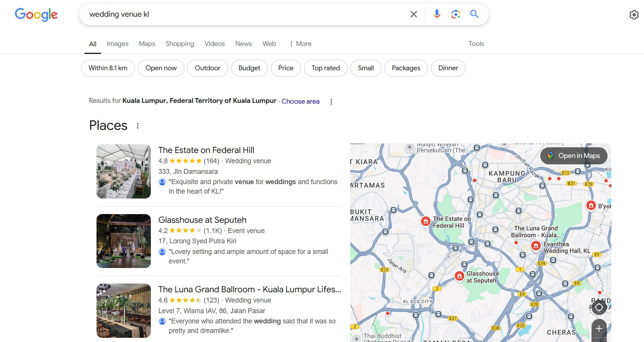Open options dots beside Choose area
Viewport: 644px width, 342px height.
click(331, 102)
